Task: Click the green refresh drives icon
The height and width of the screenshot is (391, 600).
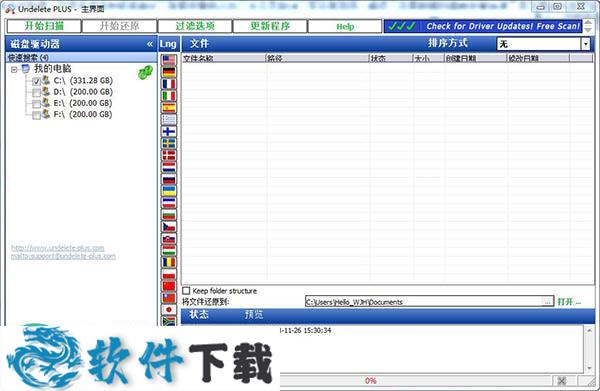Action: tap(145, 72)
